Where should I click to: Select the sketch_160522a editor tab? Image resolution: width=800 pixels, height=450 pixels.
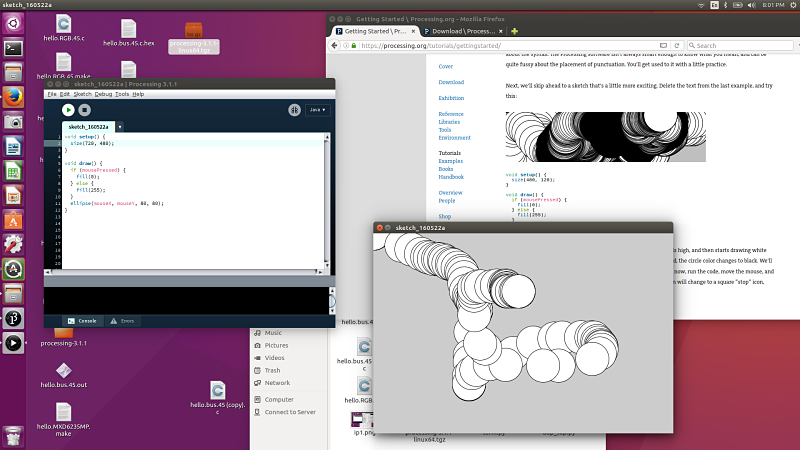pyautogui.click(x=88, y=127)
